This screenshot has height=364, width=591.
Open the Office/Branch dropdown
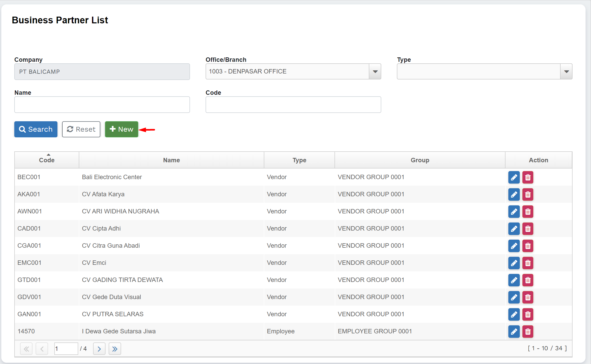[375, 72]
